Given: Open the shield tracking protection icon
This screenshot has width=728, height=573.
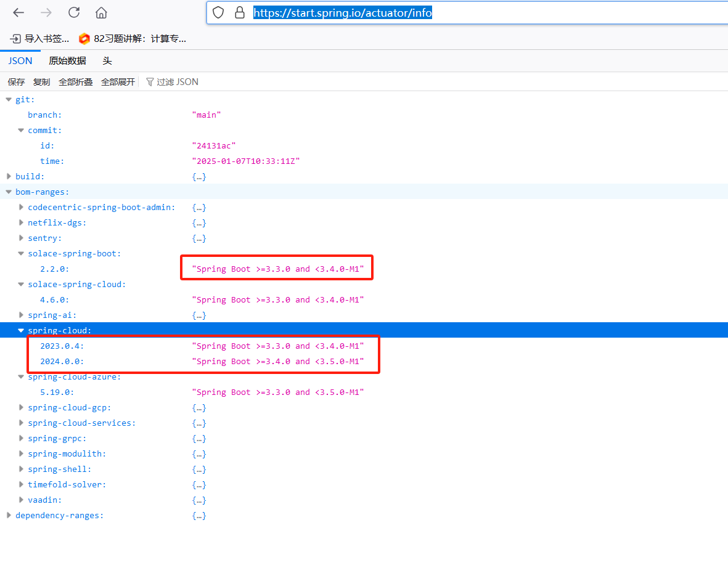Looking at the screenshot, I should [218, 12].
